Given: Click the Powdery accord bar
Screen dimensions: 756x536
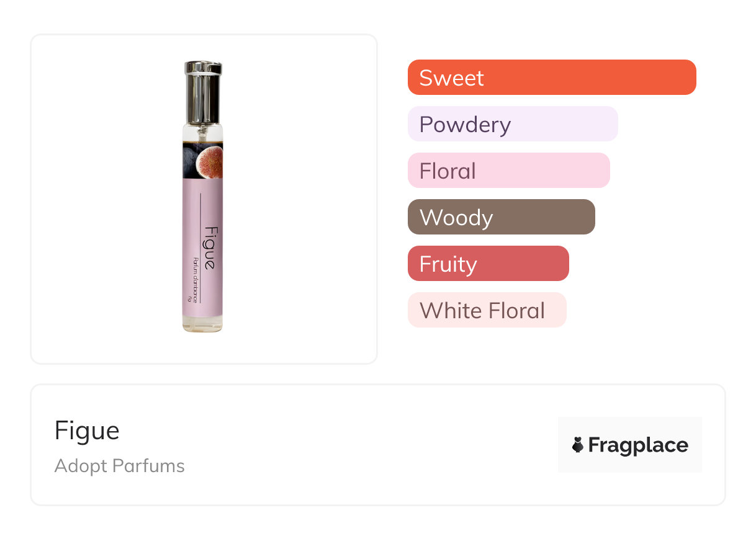Looking at the screenshot, I should [x=512, y=124].
